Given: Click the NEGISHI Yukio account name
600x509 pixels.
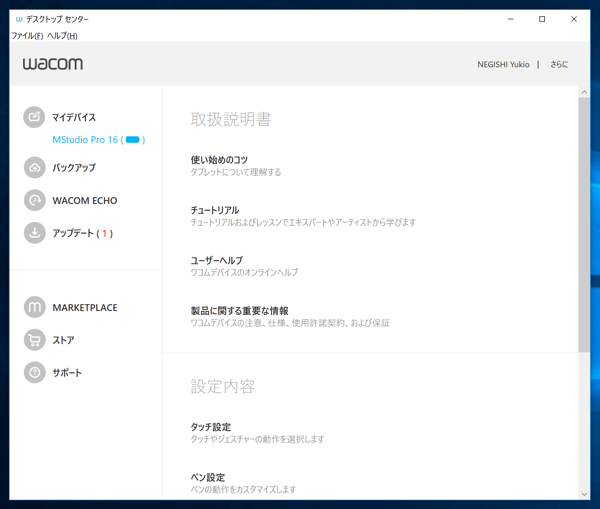Looking at the screenshot, I should coord(503,64).
